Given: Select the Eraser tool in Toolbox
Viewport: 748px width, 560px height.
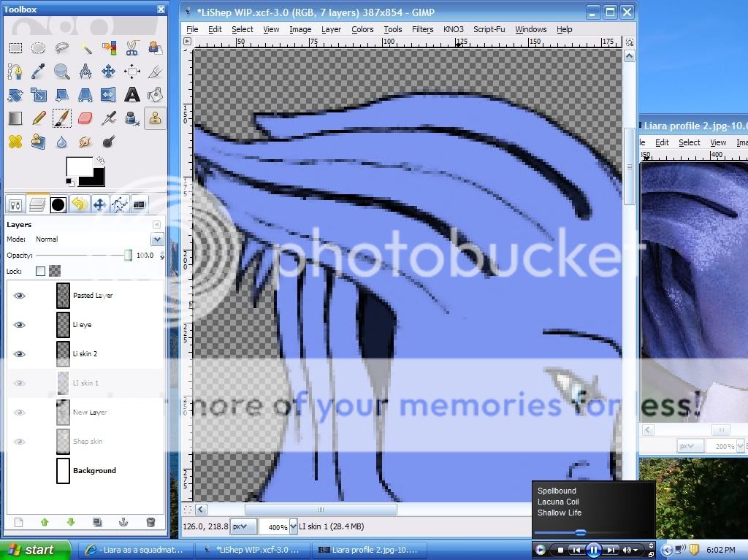Looking at the screenshot, I should point(85,118).
